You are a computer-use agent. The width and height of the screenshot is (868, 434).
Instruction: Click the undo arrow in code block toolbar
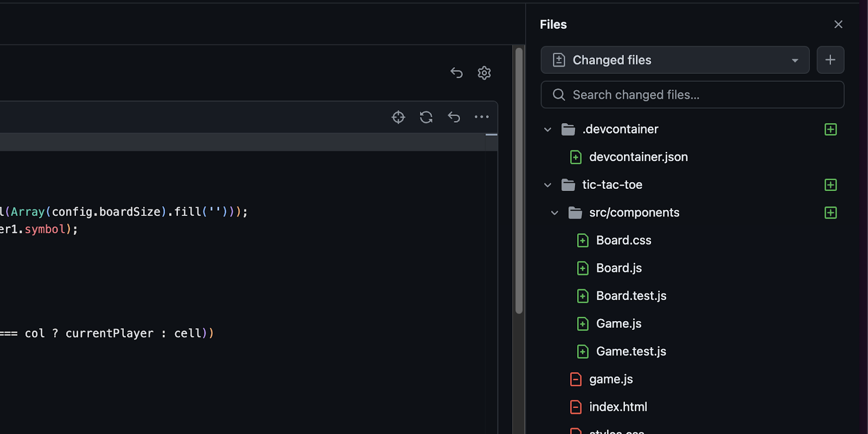coord(454,117)
